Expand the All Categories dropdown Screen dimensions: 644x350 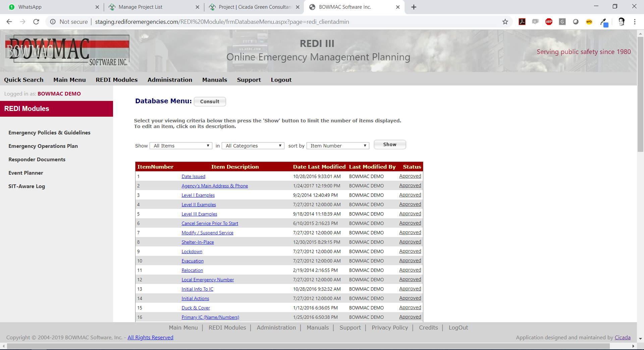tap(253, 146)
